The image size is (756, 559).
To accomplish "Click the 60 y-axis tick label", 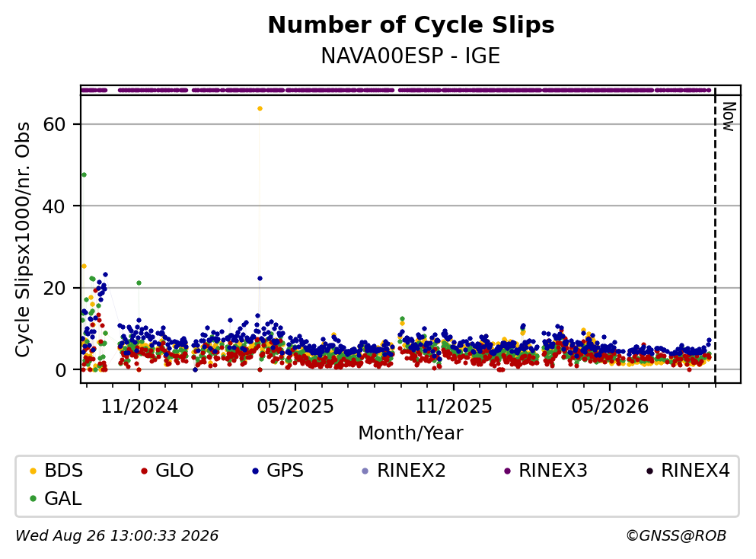I will tap(54, 125).
